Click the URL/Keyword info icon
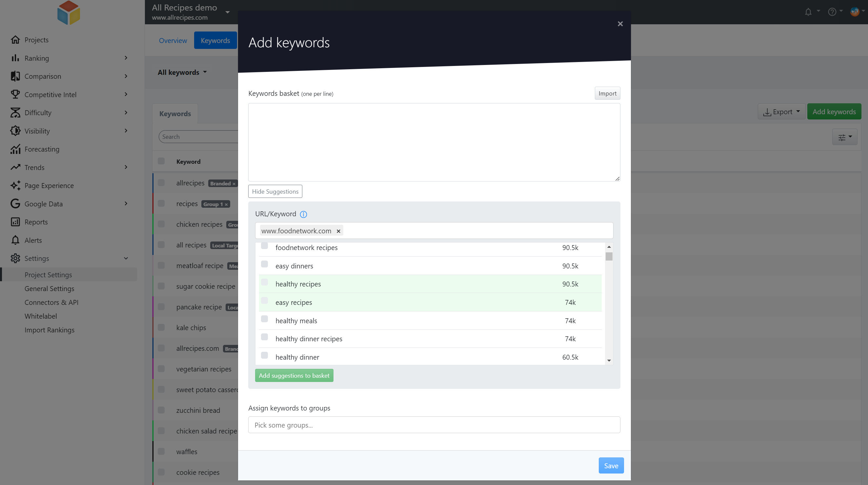868x485 pixels. [303, 214]
